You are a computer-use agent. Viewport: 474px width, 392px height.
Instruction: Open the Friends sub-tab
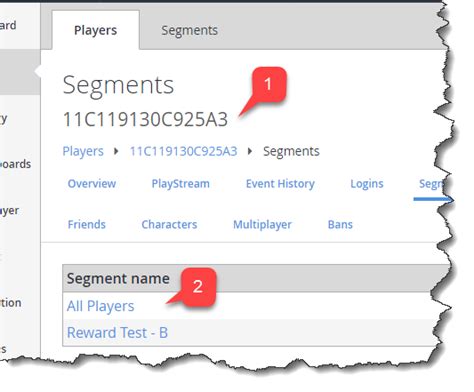click(87, 224)
